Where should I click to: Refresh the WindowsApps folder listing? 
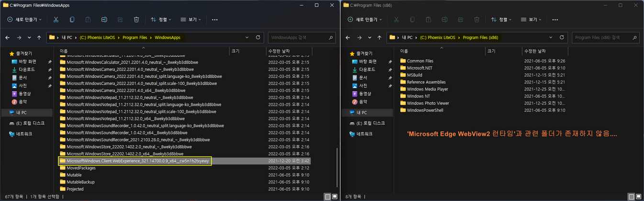(258, 37)
